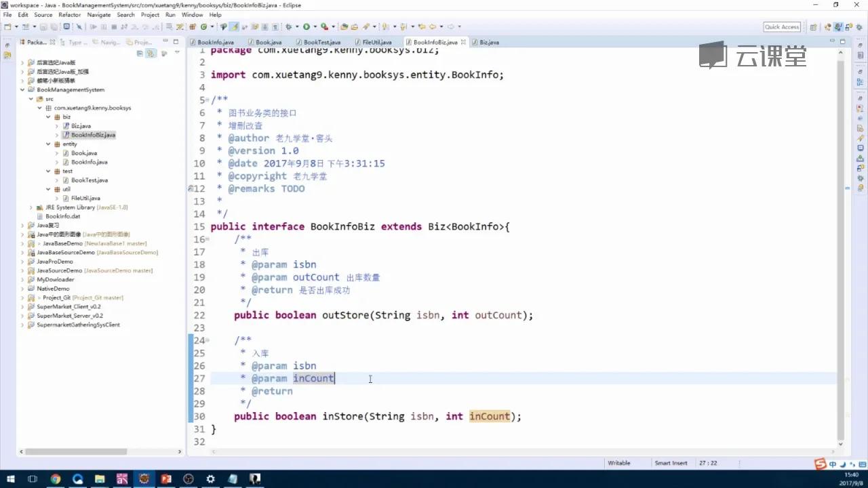868x488 pixels.
Task: Switch to the Debug perspective icon
Action: [x=849, y=27]
